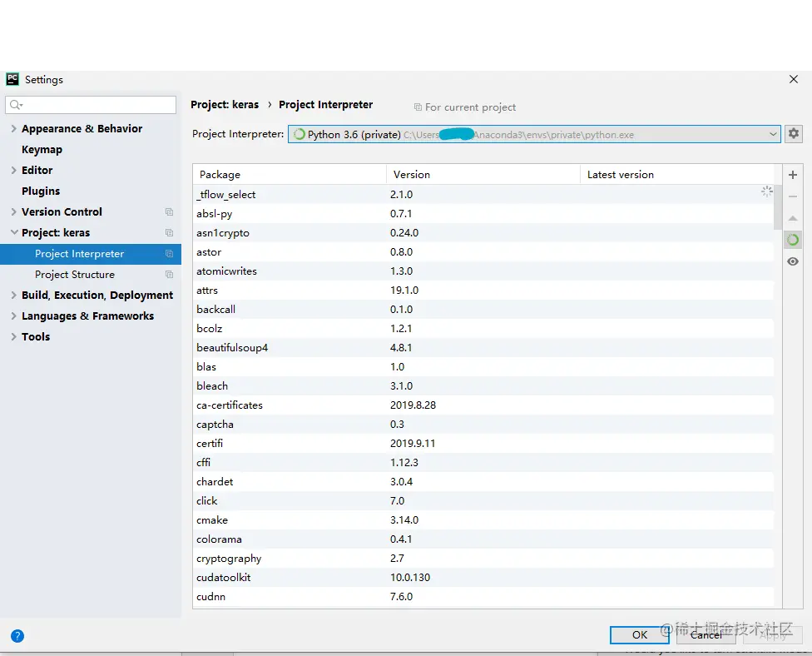The height and width of the screenshot is (656, 812).
Task: Select the ca-certificates package row
Action: click(483, 405)
